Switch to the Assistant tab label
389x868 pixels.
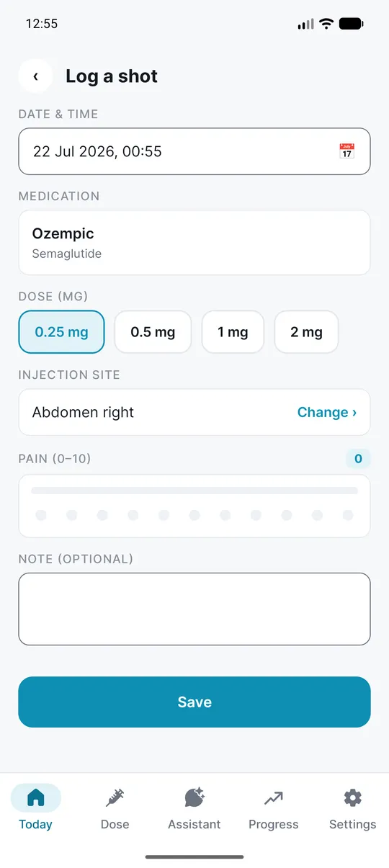194,824
